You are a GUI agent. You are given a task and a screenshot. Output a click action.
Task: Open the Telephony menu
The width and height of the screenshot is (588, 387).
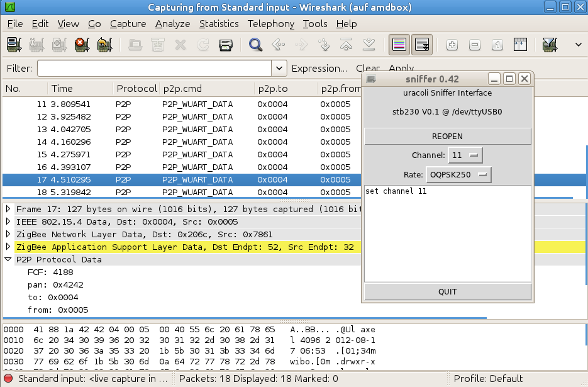(270, 24)
